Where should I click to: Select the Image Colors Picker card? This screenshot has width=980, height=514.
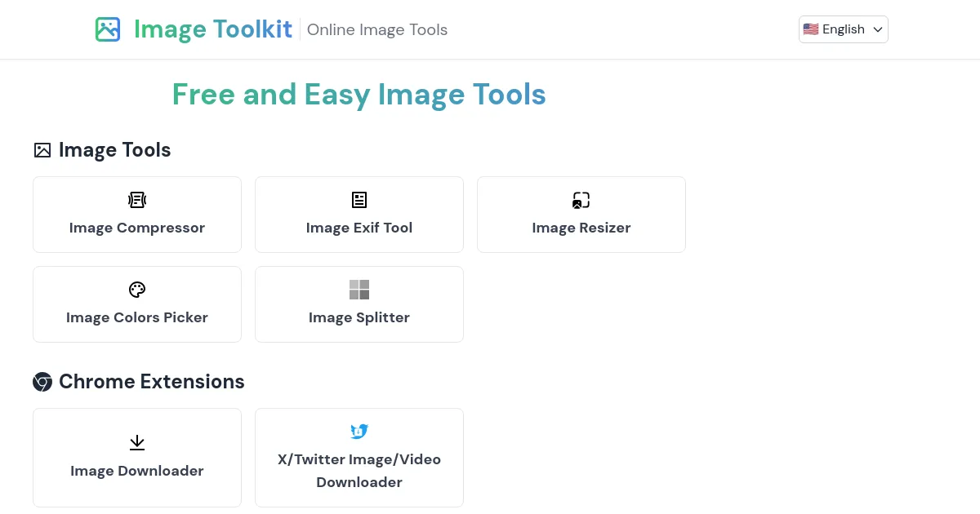point(137,304)
